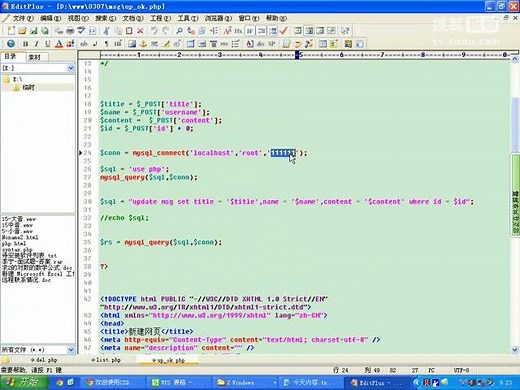Apply the Italic HTML tag button

(36, 44)
